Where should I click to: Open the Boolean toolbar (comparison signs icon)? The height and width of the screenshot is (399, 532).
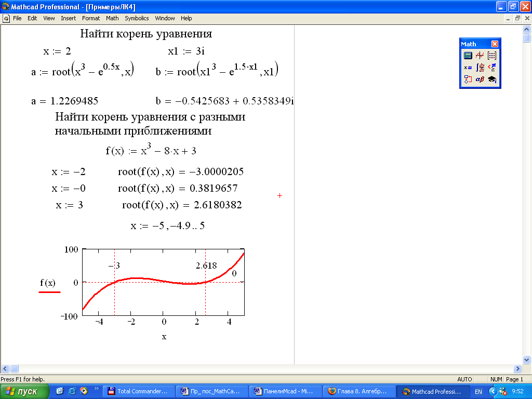pos(491,68)
